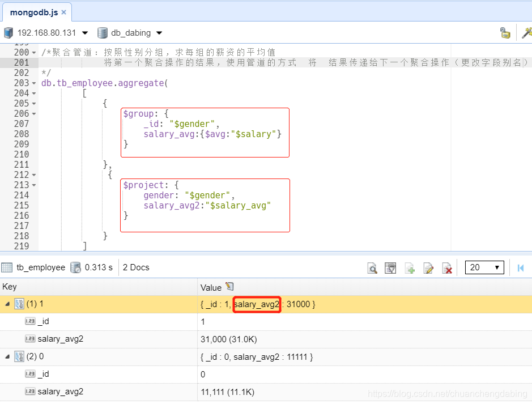Click the $group keyword in code
The width and height of the screenshot is (532, 404).
coord(138,114)
